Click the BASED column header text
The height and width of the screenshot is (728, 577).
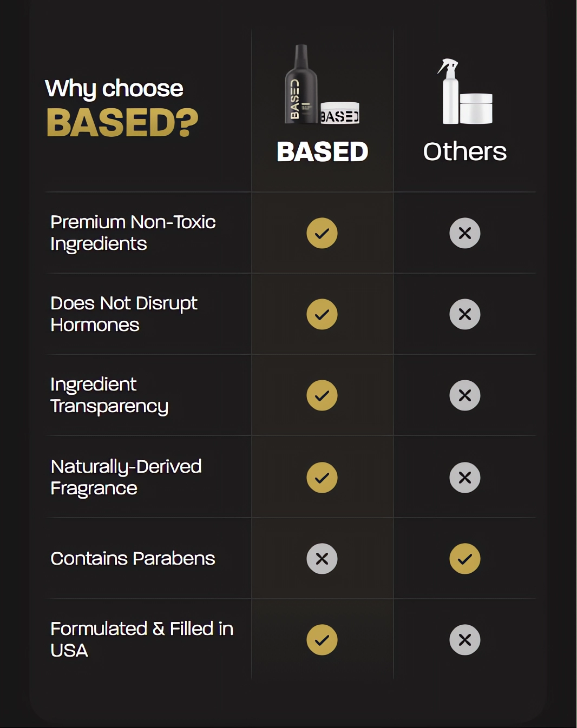click(323, 151)
